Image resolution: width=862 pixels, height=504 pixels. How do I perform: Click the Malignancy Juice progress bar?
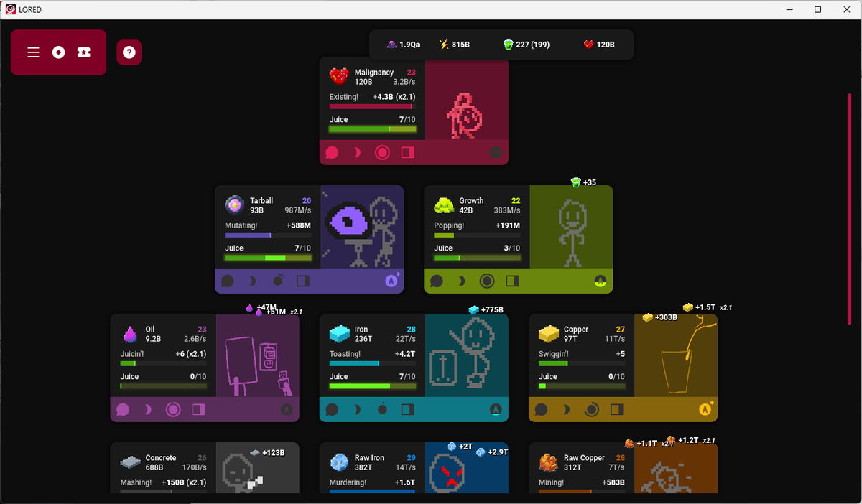pos(372,129)
